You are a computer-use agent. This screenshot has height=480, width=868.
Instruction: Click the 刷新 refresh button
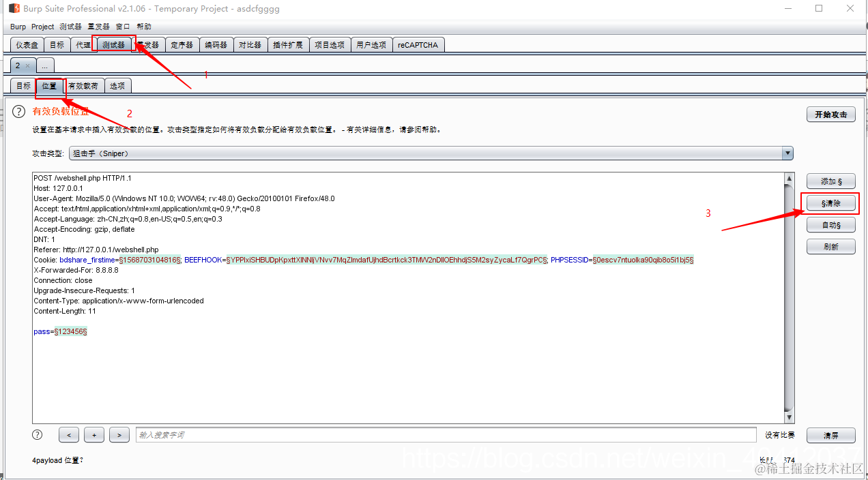click(x=830, y=247)
